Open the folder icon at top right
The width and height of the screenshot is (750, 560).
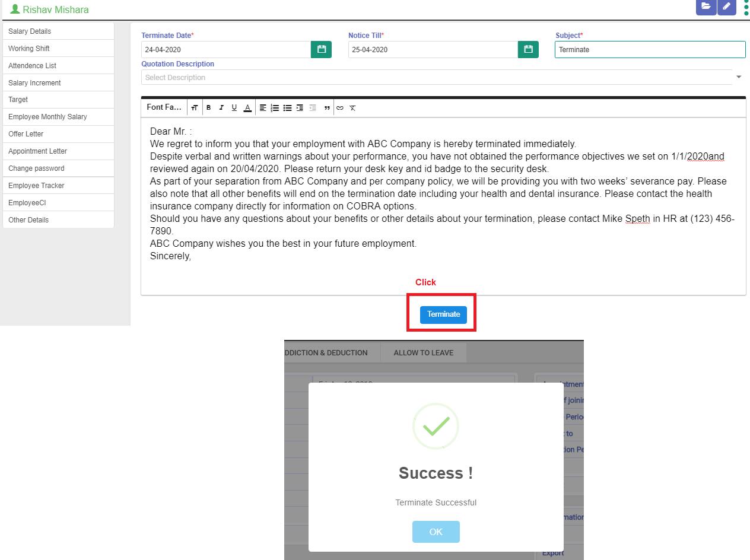(x=705, y=8)
